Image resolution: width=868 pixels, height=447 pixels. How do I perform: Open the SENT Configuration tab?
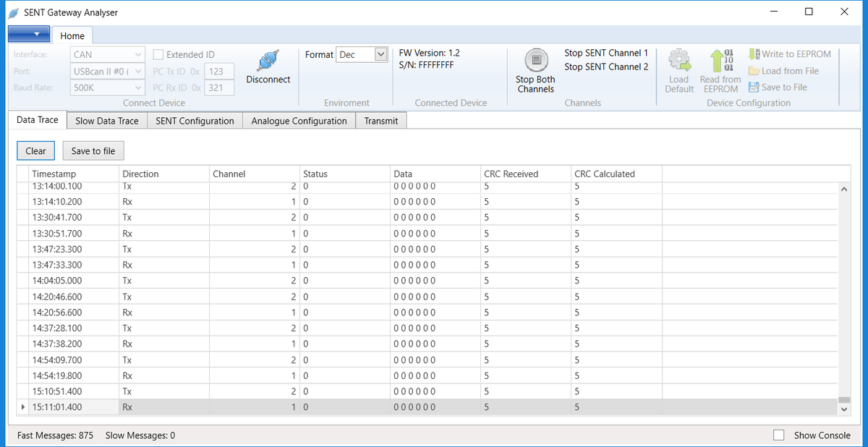click(195, 121)
